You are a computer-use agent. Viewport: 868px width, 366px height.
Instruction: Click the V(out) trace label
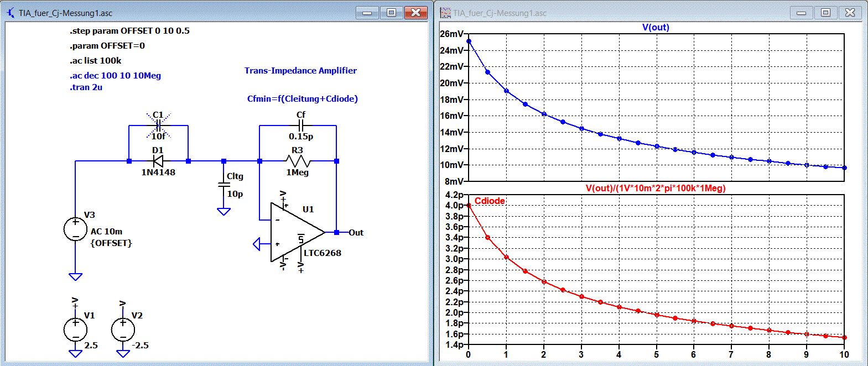click(x=656, y=27)
